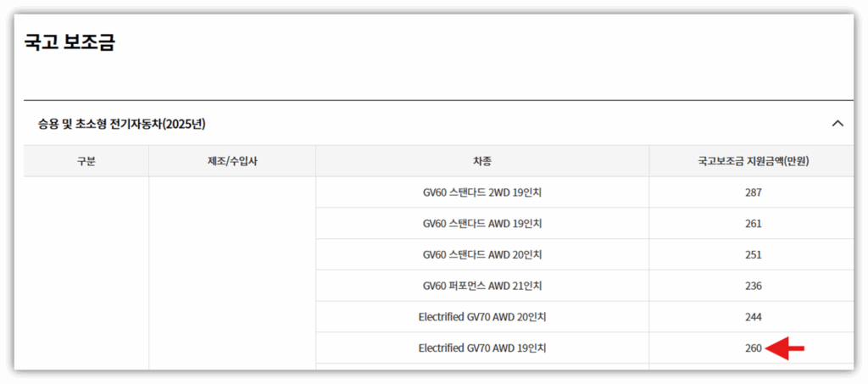Click the subsidy amount 287
Screen dimensions: 868x384
753,192
